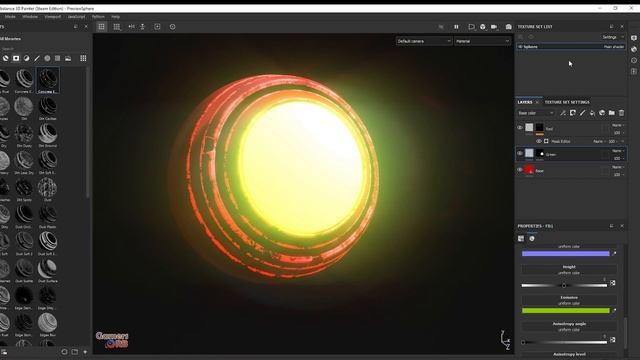640x360 pixels.
Task: Filter assets by the round alpha icon
Action: pyautogui.click(x=47, y=58)
